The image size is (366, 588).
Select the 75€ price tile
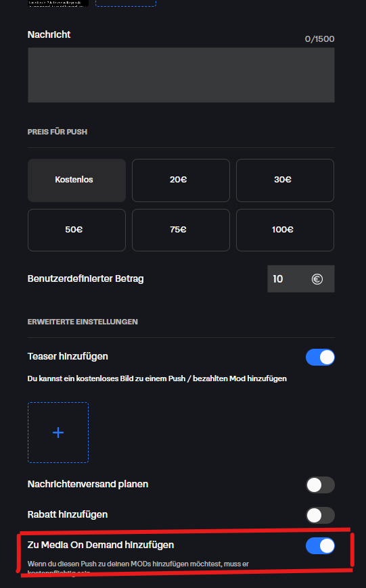(181, 230)
